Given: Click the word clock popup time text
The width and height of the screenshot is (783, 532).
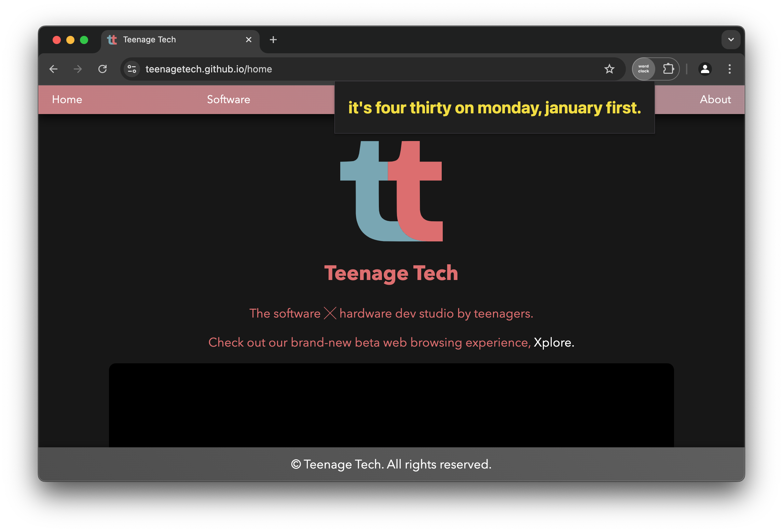Looking at the screenshot, I should (x=494, y=108).
